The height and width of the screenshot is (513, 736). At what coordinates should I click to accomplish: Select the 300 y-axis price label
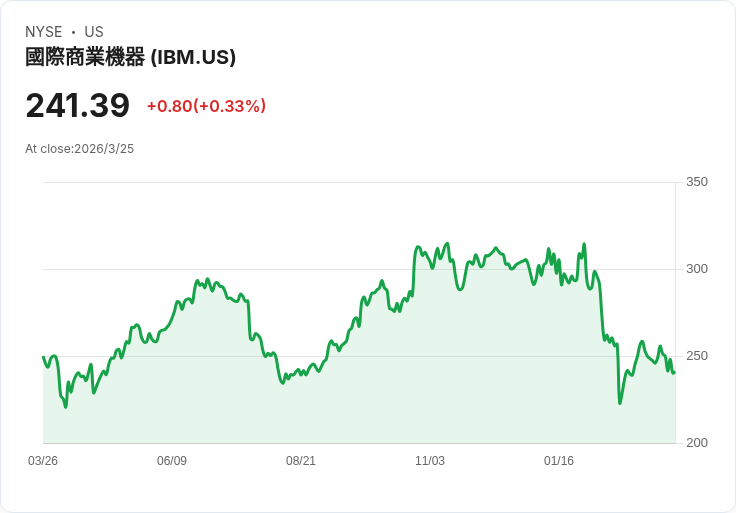[x=696, y=269]
